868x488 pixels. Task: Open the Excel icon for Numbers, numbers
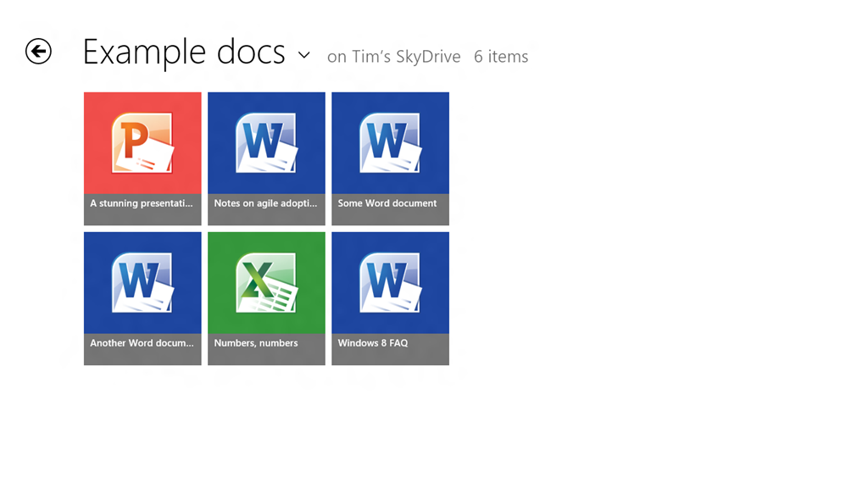[267, 282]
